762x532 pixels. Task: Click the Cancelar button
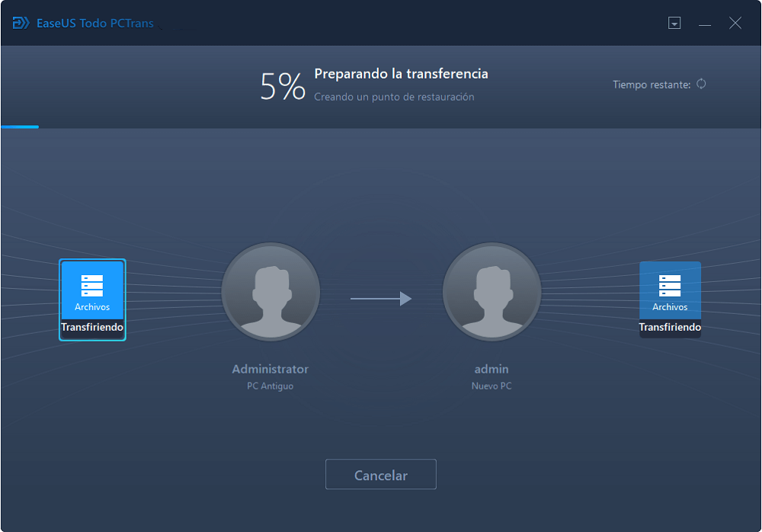pyautogui.click(x=380, y=474)
